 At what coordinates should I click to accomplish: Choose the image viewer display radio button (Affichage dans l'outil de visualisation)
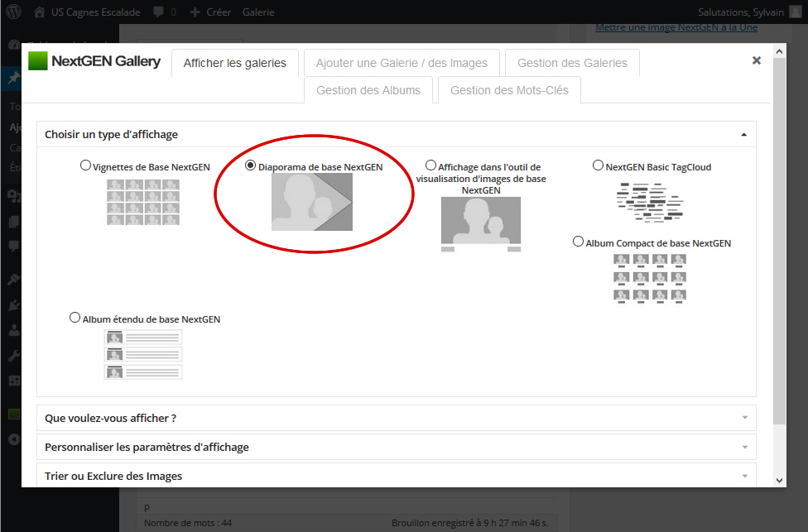point(430,165)
